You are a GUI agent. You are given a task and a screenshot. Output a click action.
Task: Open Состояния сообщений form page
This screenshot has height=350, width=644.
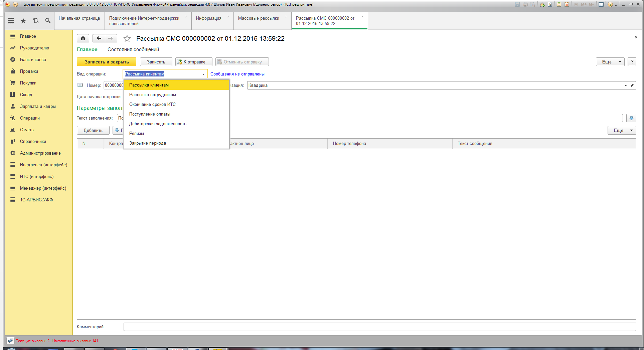coord(133,49)
